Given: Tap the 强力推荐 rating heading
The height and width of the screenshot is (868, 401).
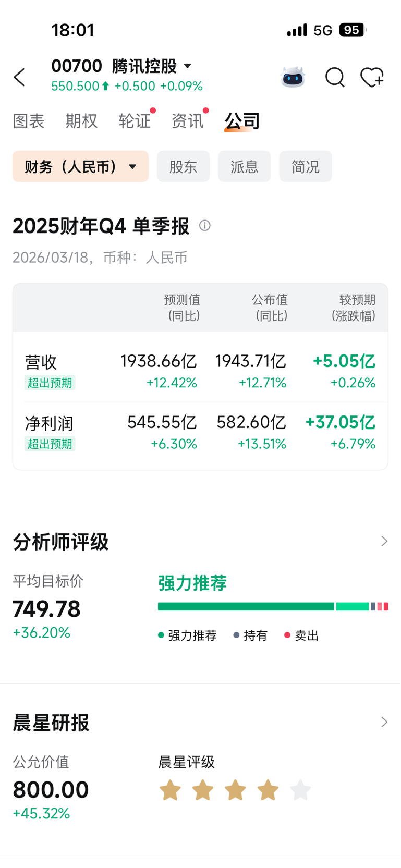Looking at the screenshot, I should click(x=192, y=583).
